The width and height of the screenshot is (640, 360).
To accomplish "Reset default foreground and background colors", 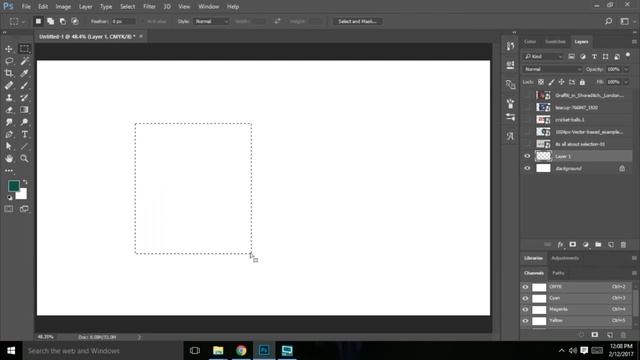I will (x=9, y=198).
